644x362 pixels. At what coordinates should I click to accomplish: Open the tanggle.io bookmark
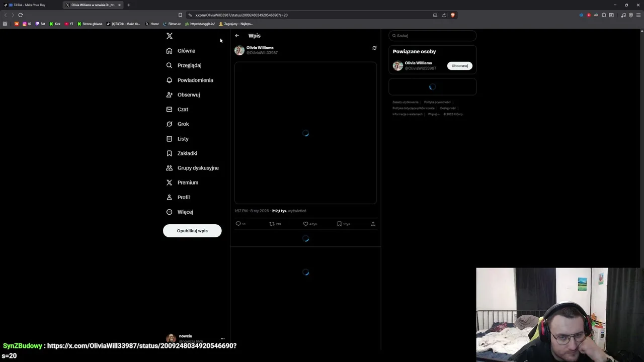200,24
